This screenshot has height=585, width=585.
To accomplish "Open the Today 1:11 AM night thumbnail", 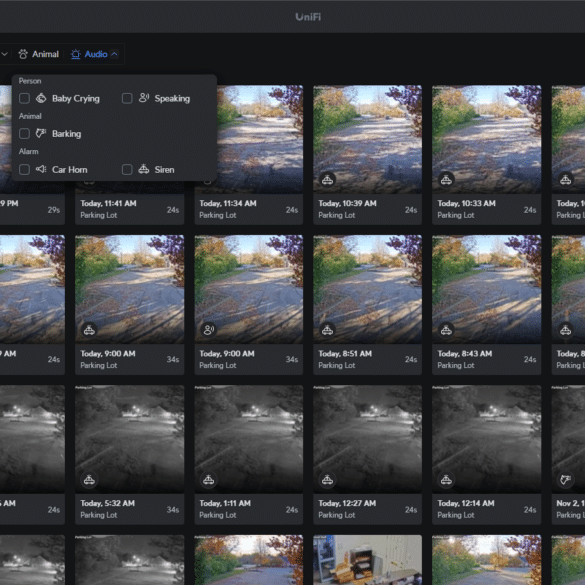I will click(x=248, y=439).
